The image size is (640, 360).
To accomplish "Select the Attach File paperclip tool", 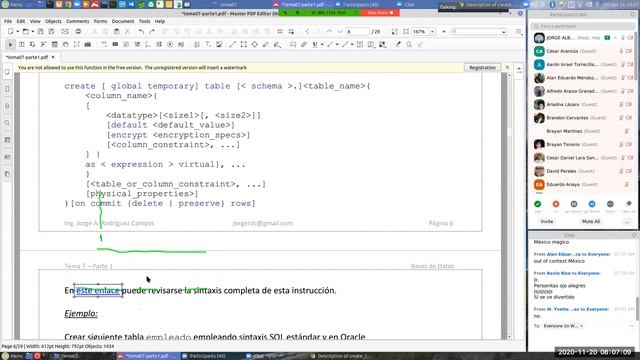I will click(304, 44).
